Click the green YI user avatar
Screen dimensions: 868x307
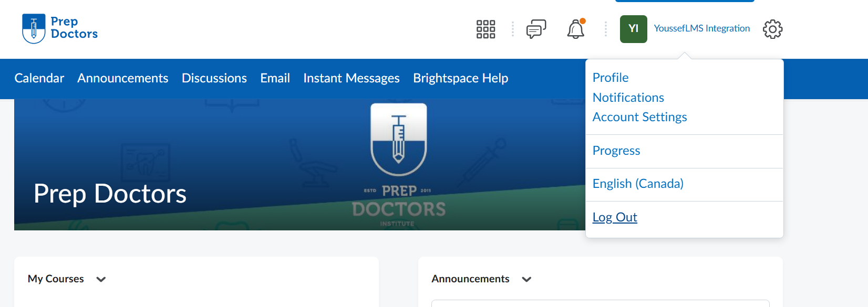633,29
